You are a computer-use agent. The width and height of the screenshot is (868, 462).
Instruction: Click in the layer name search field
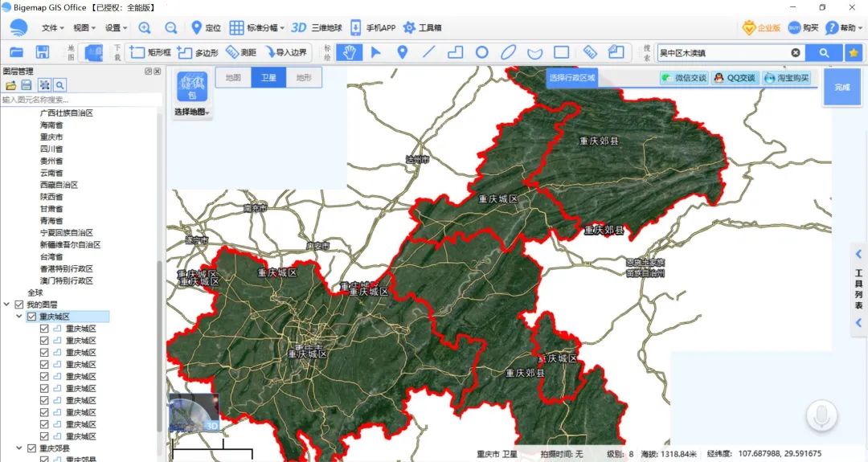tap(81, 100)
